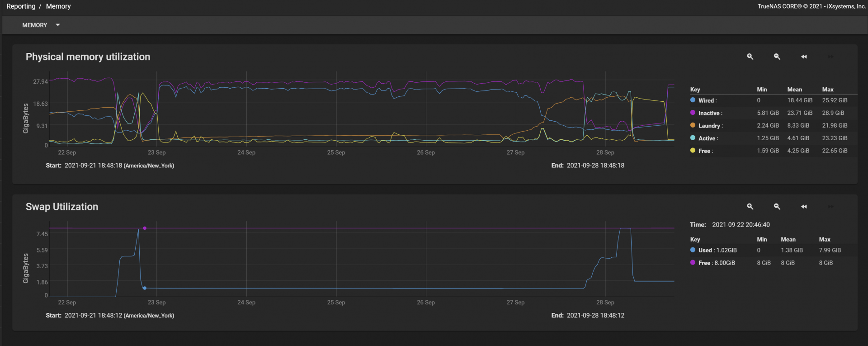Select the 'Inactive :' legend label
Viewport: 868px width, 346px height.
pyautogui.click(x=710, y=113)
